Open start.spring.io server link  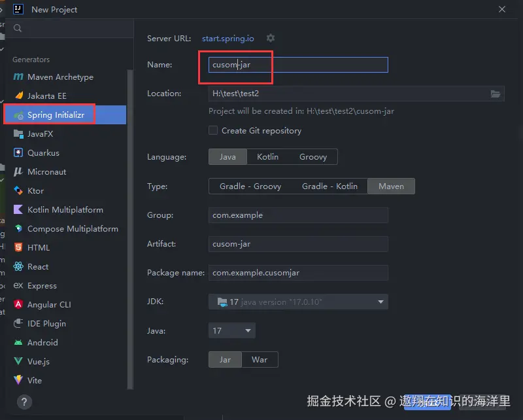coord(228,39)
